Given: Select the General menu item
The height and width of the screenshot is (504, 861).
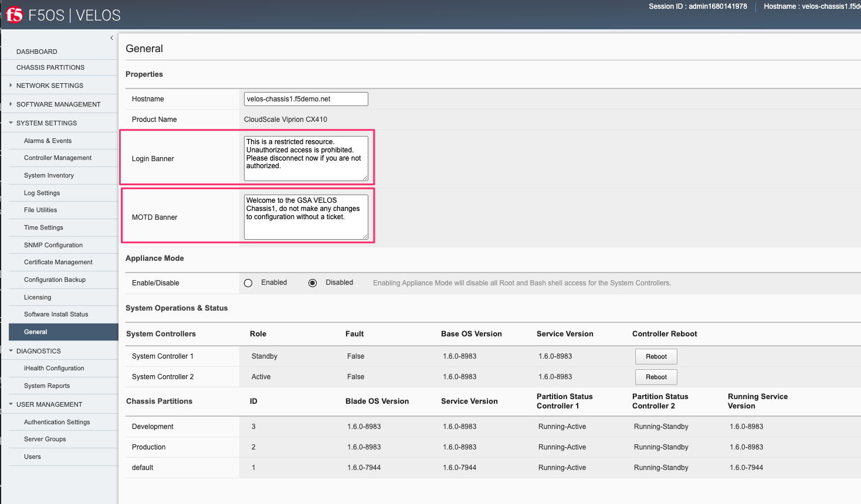Looking at the screenshot, I should point(63,332).
